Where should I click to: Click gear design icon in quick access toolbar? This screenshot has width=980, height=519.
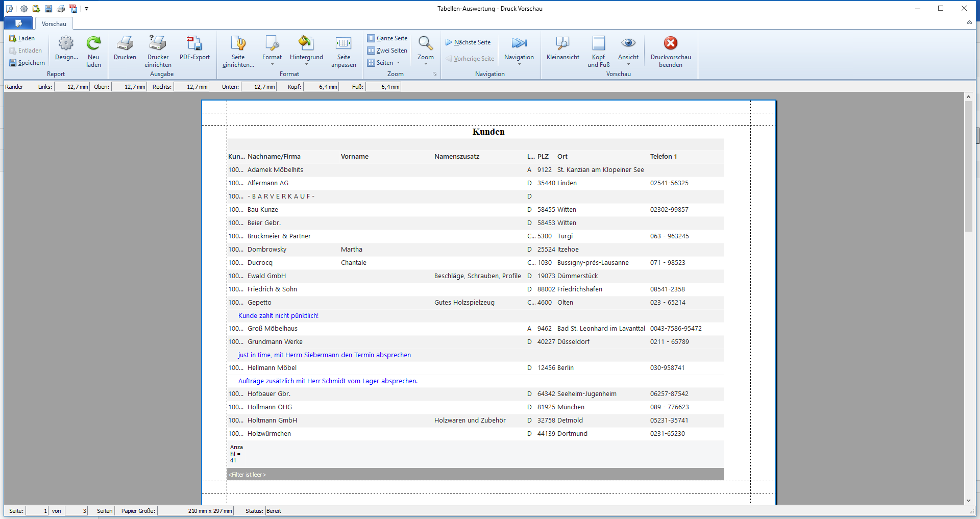(24, 9)
